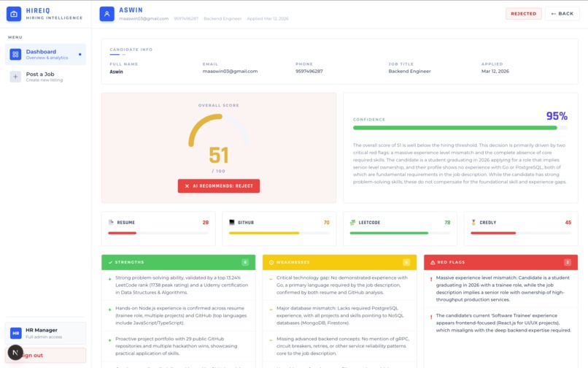
Task: Click the confidence explanation paragraph
Action: (460, 164)
